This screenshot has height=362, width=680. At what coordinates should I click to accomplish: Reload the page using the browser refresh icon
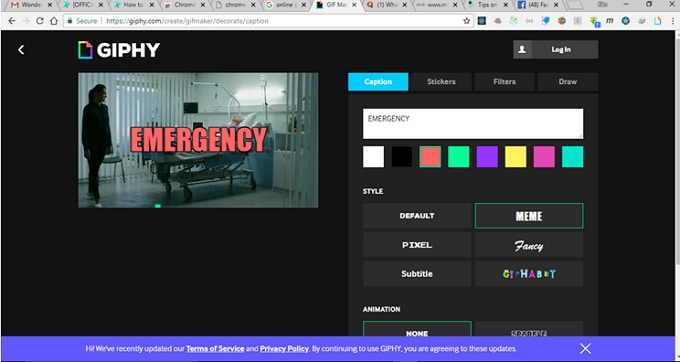click(39, 21)
